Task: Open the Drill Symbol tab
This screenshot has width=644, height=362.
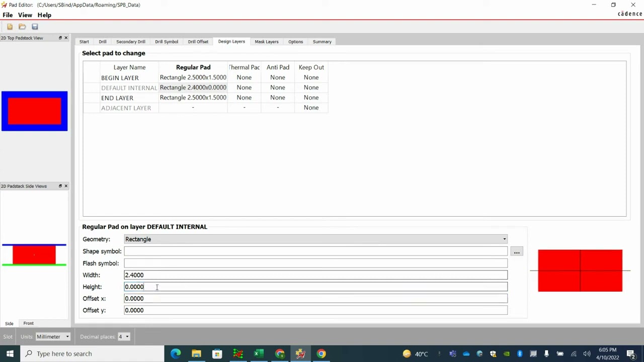Action: [x=167, y=42]
